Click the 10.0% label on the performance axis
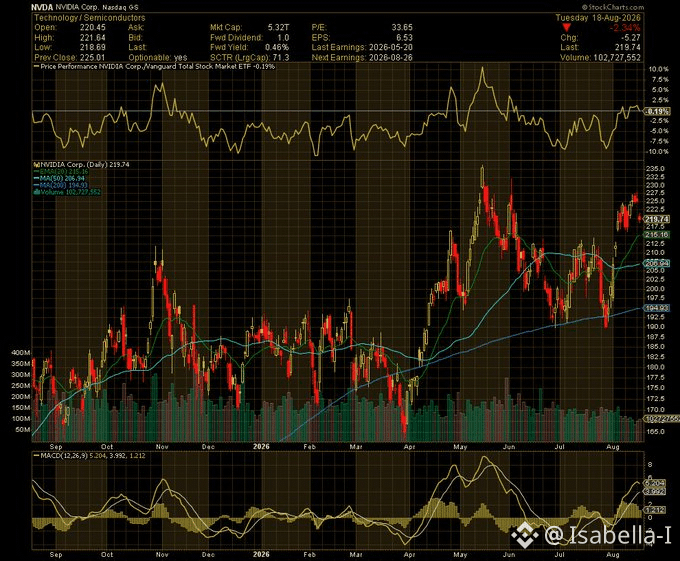This screenshot has height=561, width=680. point(658,69)
